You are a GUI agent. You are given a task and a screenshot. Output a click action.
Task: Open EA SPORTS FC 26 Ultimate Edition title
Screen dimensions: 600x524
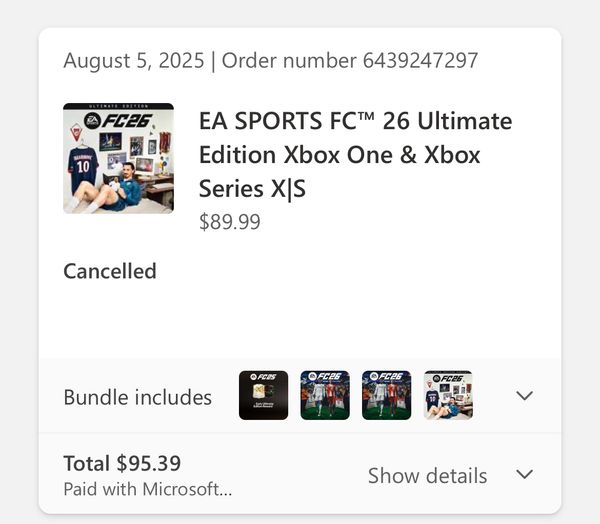tap(355, 155)
